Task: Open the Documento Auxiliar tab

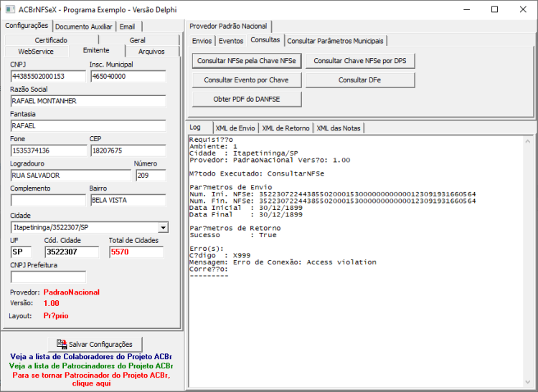Action: (x=84, y=27)
